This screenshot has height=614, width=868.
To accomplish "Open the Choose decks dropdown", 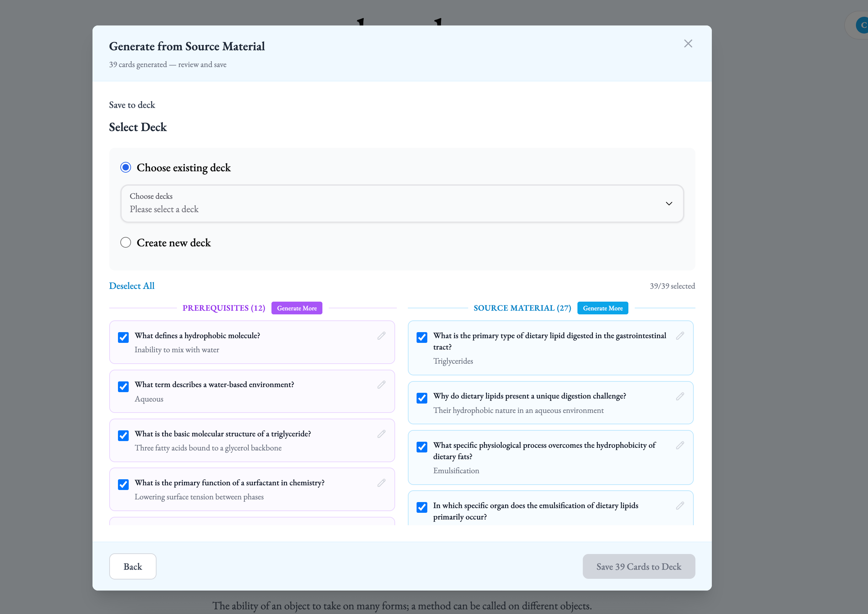I will pyautogui.click(x=401, y=203).
